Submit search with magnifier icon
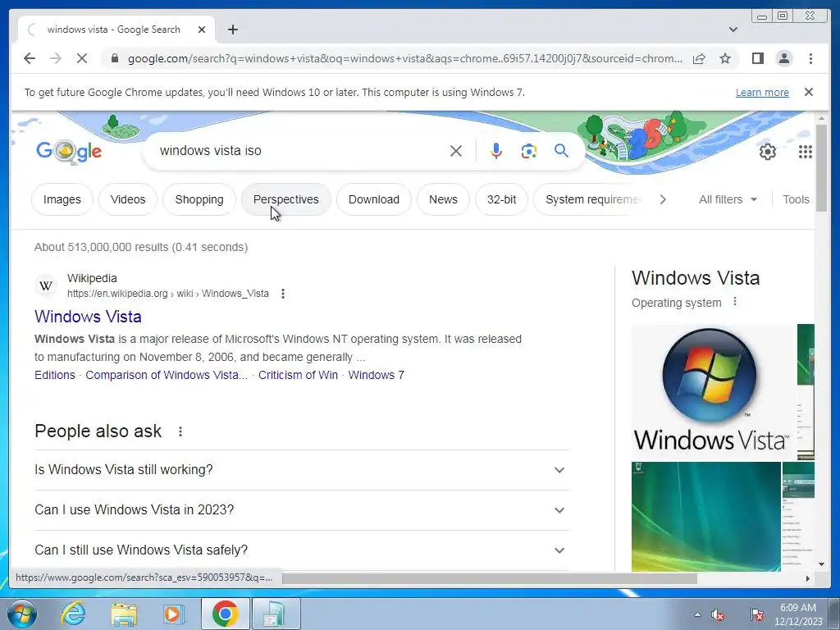Screen dimensions: 840x630 click(x=561, y=151)
